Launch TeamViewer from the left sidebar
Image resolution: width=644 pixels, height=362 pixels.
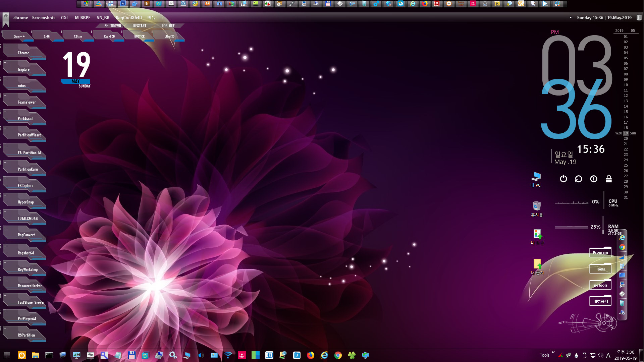click(x=24, y=101)
